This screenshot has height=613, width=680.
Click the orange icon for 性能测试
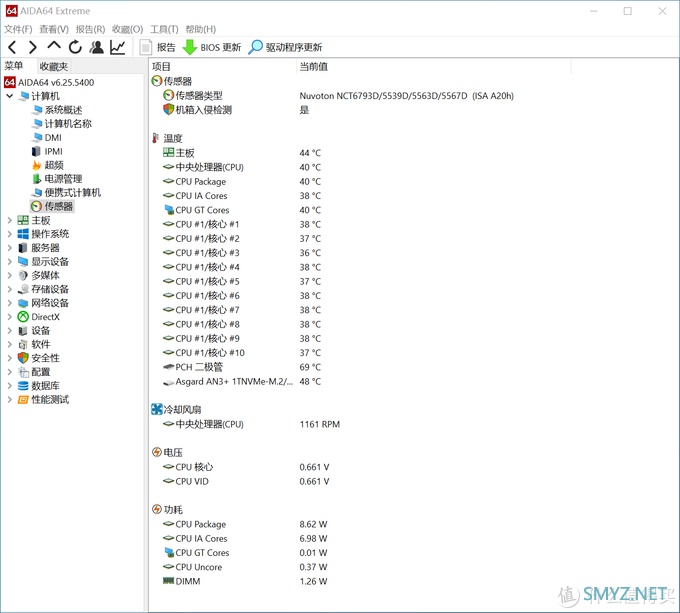pos(23,400)
